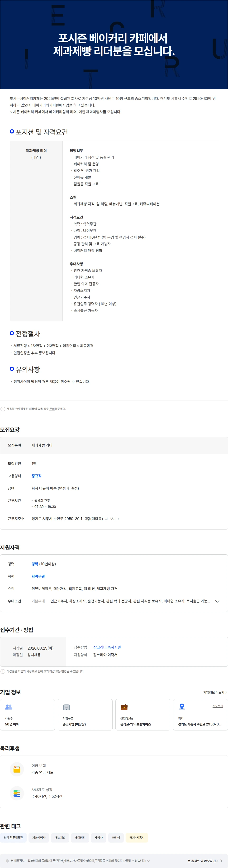
Task: Click the company type building icon
Action: click(66, 707)
